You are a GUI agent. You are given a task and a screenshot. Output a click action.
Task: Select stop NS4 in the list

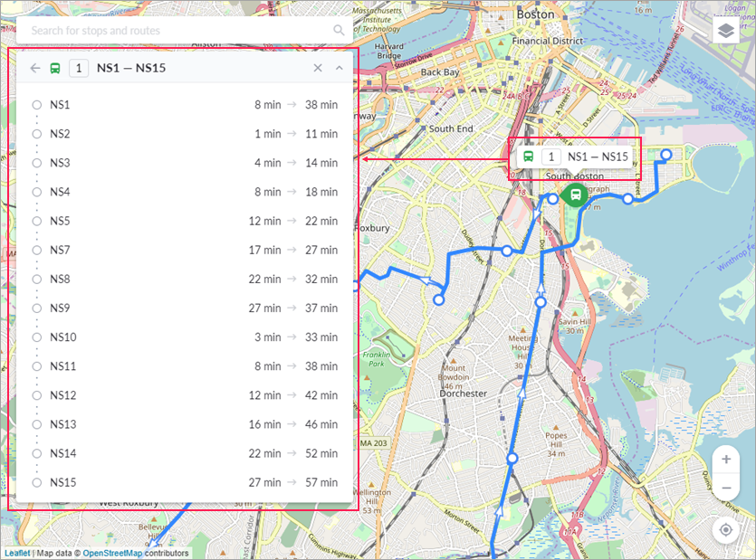(x=185, y=192)
